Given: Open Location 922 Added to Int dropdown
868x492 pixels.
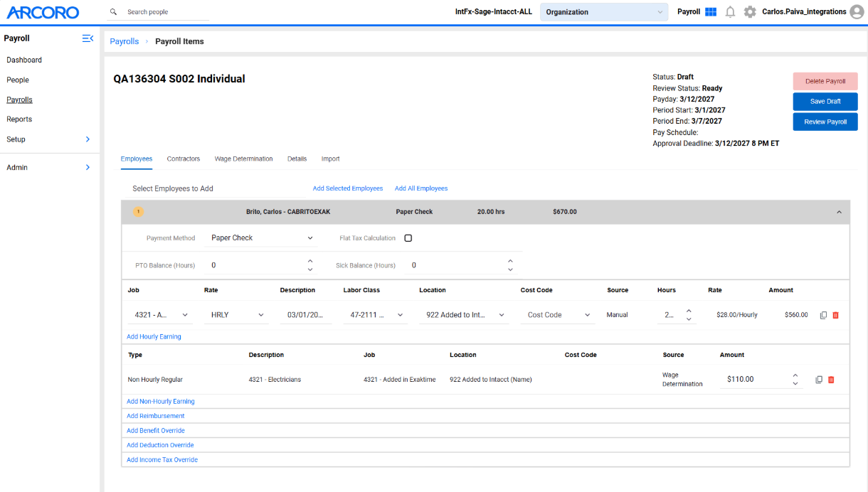Looking at the screenshot, I should coord(465,315).
